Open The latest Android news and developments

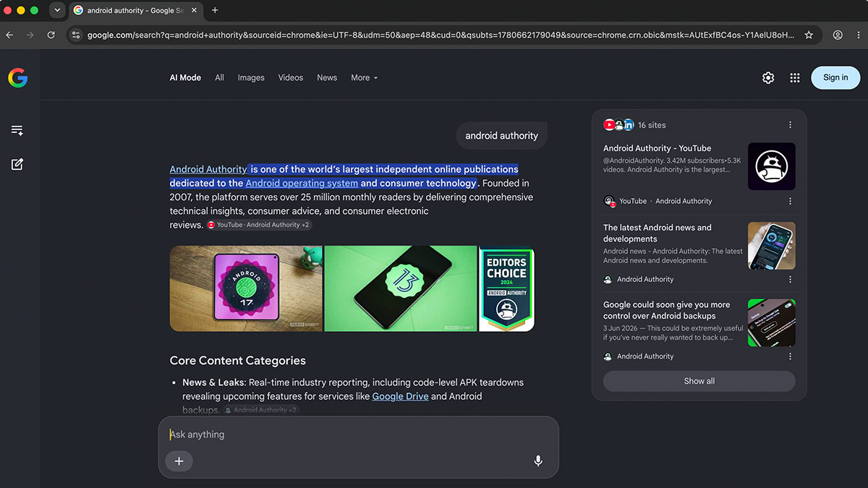pos(658,233)
